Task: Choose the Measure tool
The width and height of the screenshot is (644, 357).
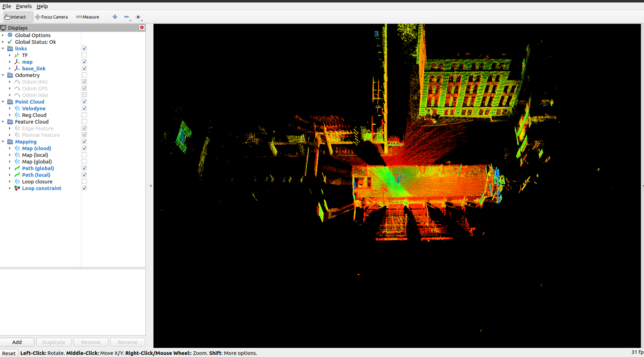Action: [x=88, y=17]
